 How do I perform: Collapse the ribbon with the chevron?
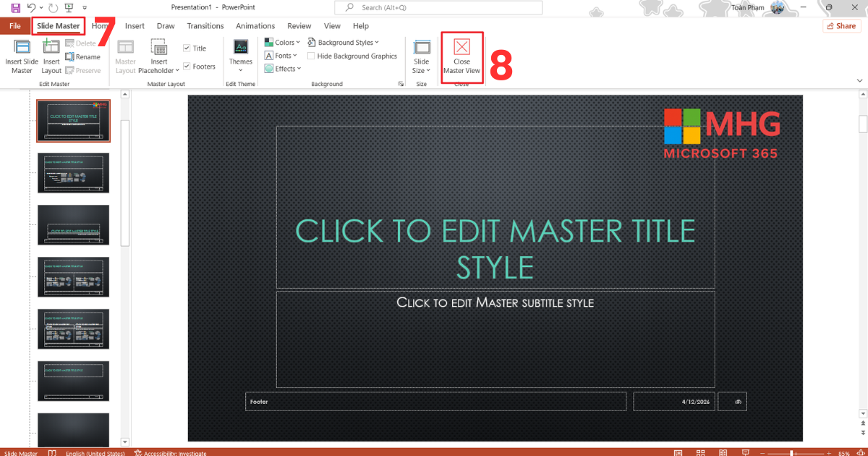point(858,82)
